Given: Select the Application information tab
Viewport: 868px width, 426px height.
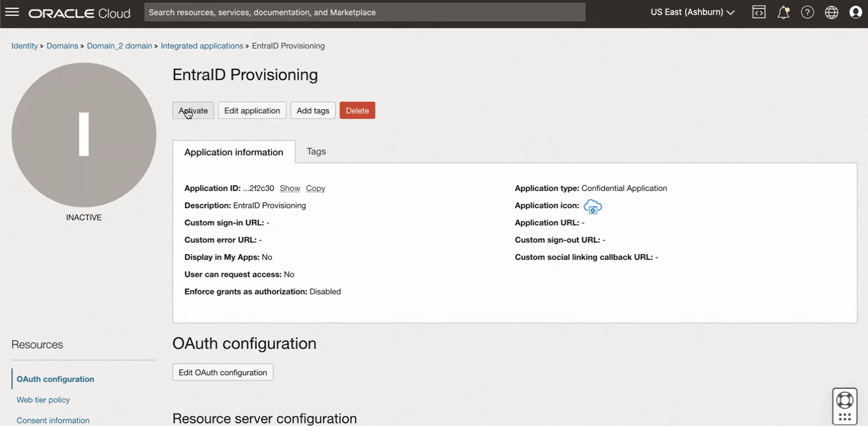Looking at the screenshot, I should pos(234,152).
